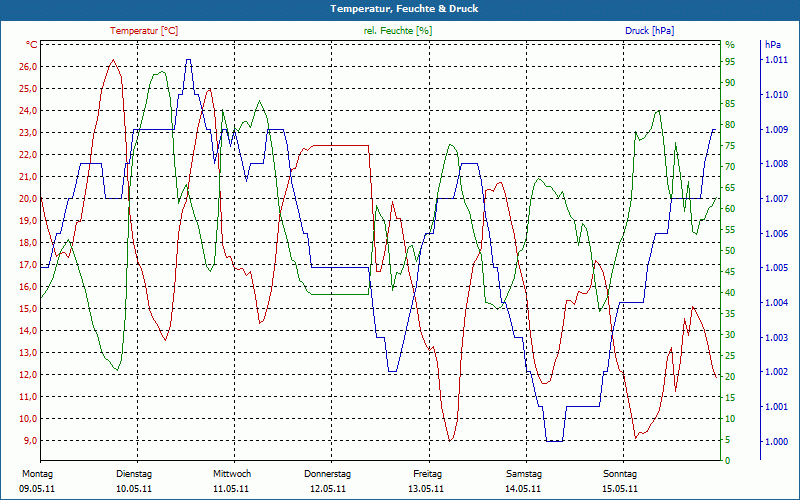Click the "%" unit atop humidity axis
Viewport: 800px width, 500px height.
pyautogui.click(x=730, y=45)
